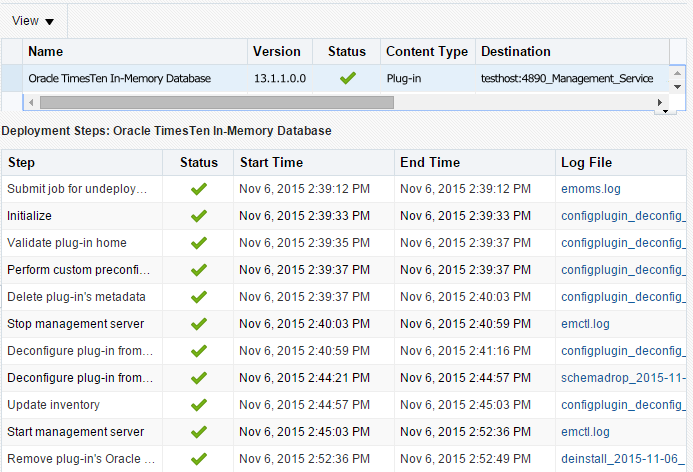This screenshot has height=472, width=693.
Task: Click testhost:4890_Management_Service destination cell
Action: [x=567, y=78]
